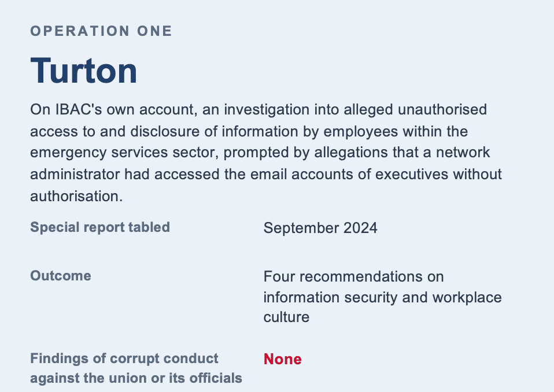
Task: Click the red None value
Action: tap(283, 359)
